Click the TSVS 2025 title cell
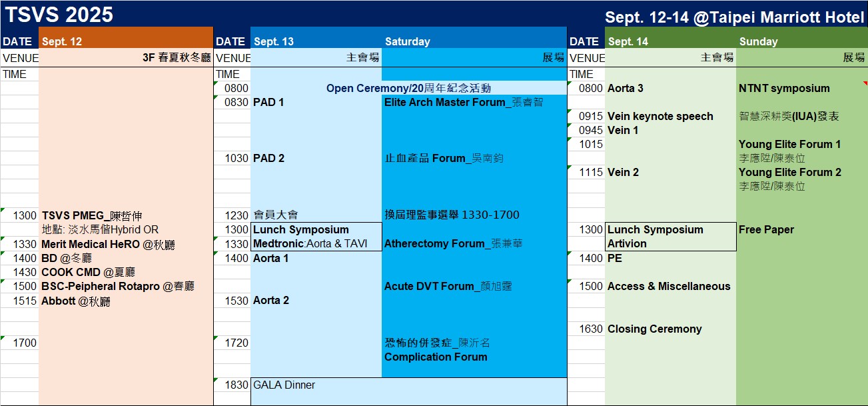868x406 pixels. (60, 15)
